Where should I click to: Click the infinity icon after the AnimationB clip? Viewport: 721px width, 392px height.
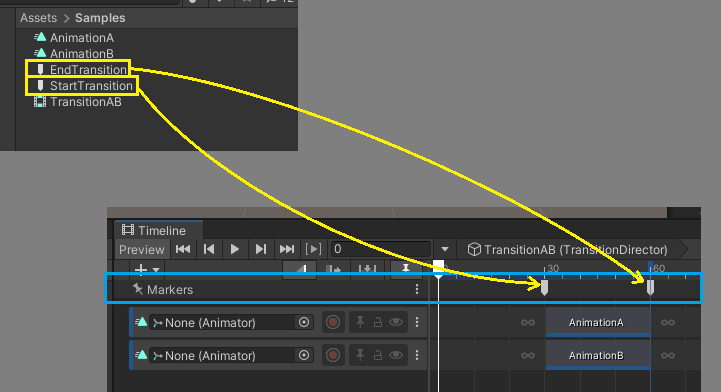tap(668, 356)
